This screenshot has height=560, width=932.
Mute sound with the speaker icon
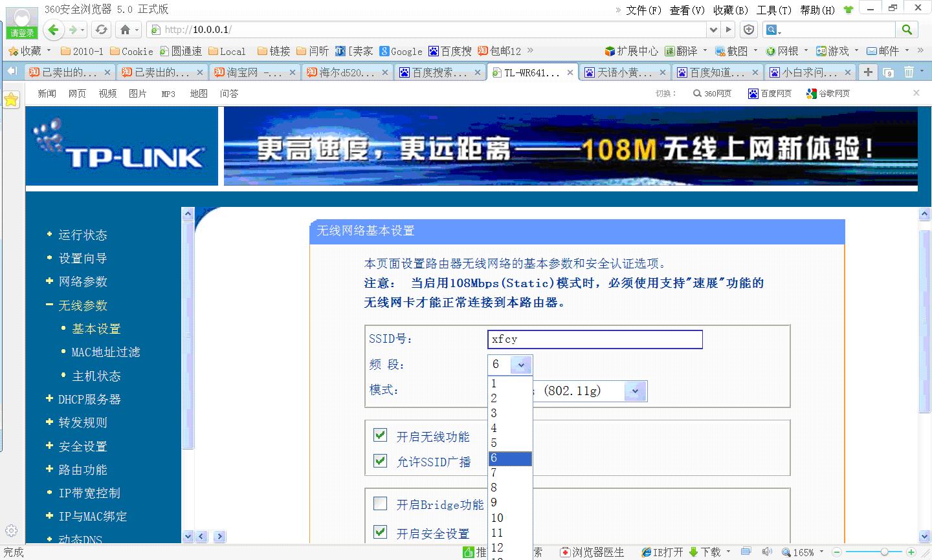tap(767, 552)
